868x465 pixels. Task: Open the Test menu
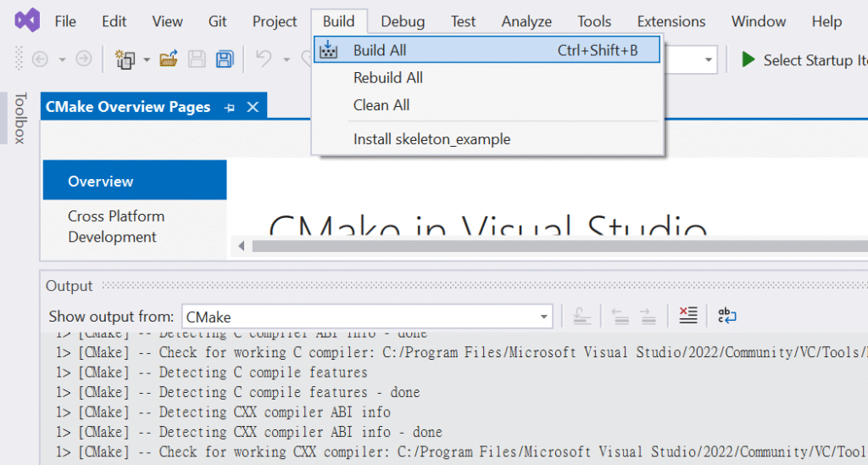point(463,21)
